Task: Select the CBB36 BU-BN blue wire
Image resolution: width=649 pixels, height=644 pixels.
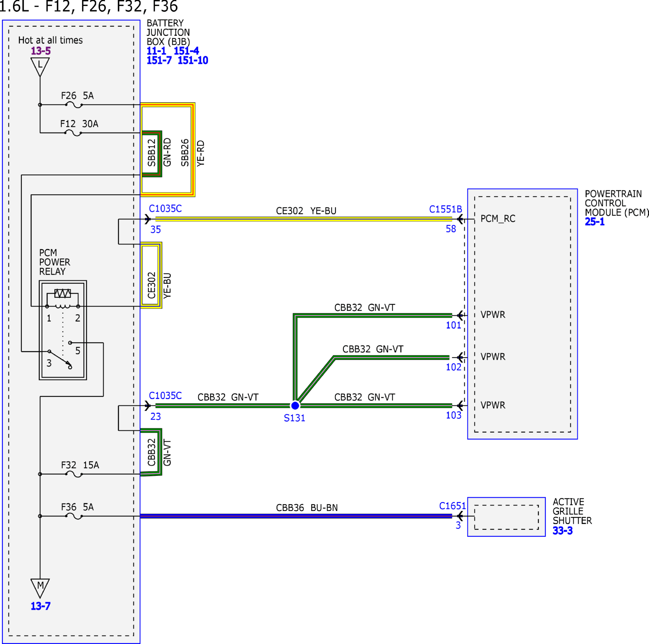Action: (296, 516)
